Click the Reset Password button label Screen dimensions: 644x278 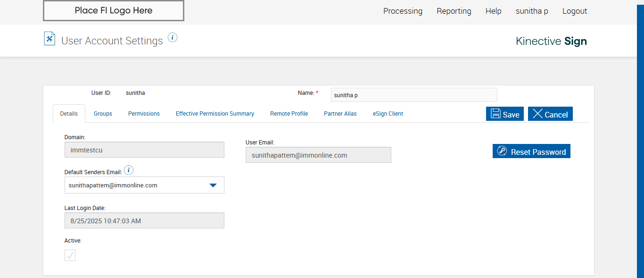point(538,152)
